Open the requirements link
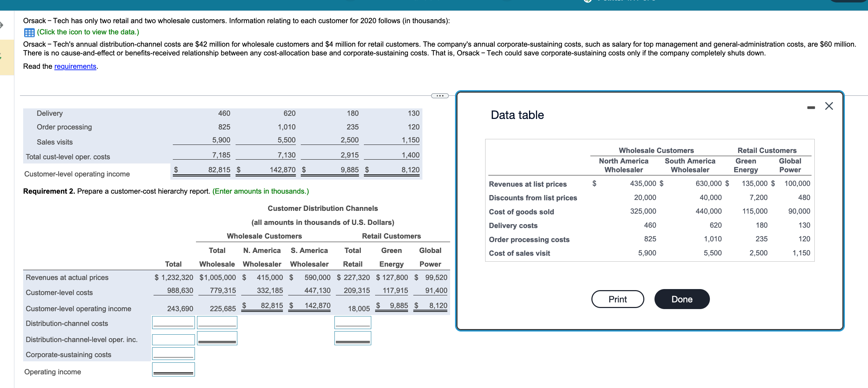The width and height of the screenshot is (868, 388). pyautogui.click(x=75, y=66)
